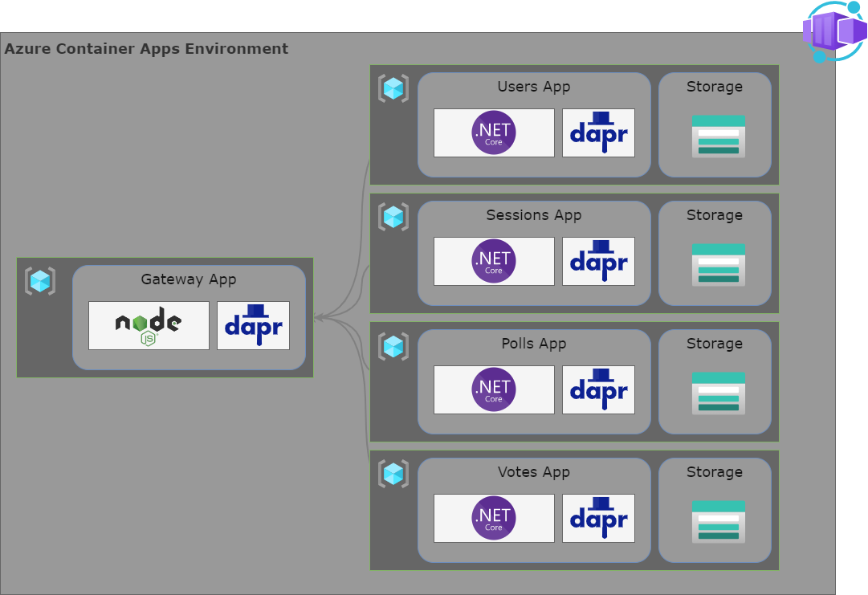Select the Node.js logo in Gateway App
Screen dimensions: 868x595
click(149, 325)
